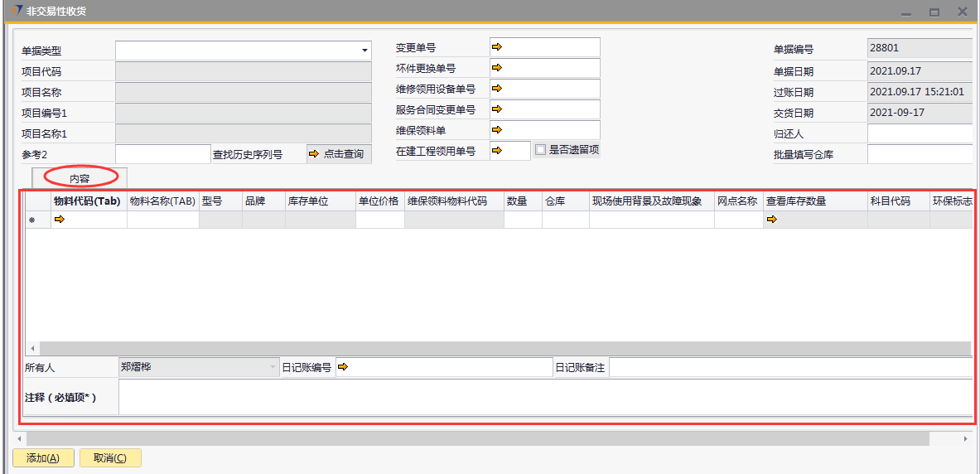Click the arrow icon beside 坏件更换单号
980x474 pixels.
(x=497, y=68)
